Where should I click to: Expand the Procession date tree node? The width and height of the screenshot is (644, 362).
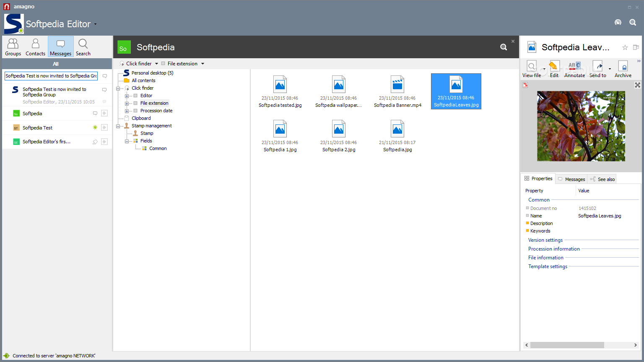pyautogui.click(x=127, y=111)
